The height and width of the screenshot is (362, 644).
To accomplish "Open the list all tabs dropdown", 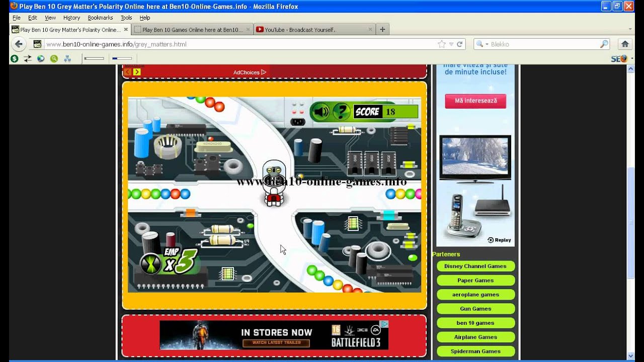I will [630, 30].
